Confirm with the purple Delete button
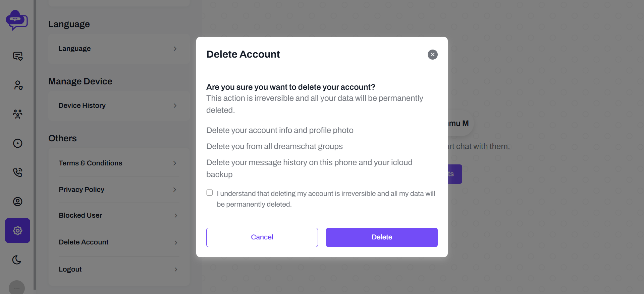Image resolution: width=644 pixels, height=294 pixels. [x=382, y=237]
